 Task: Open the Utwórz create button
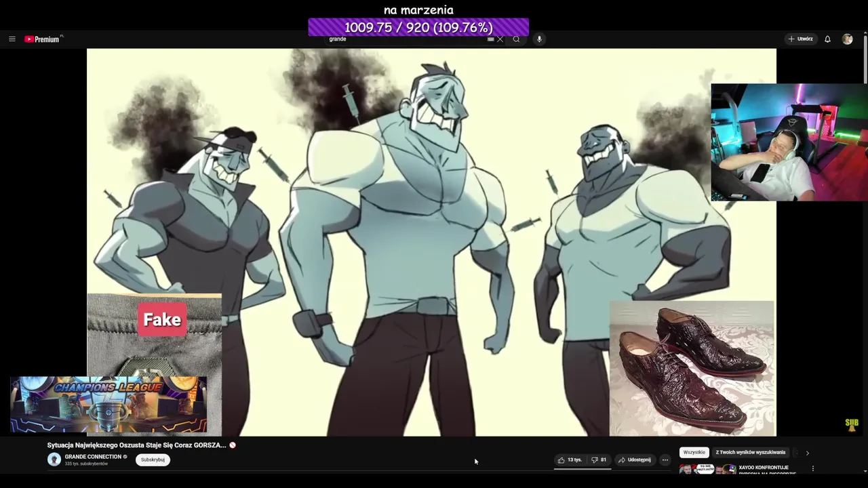800,39
